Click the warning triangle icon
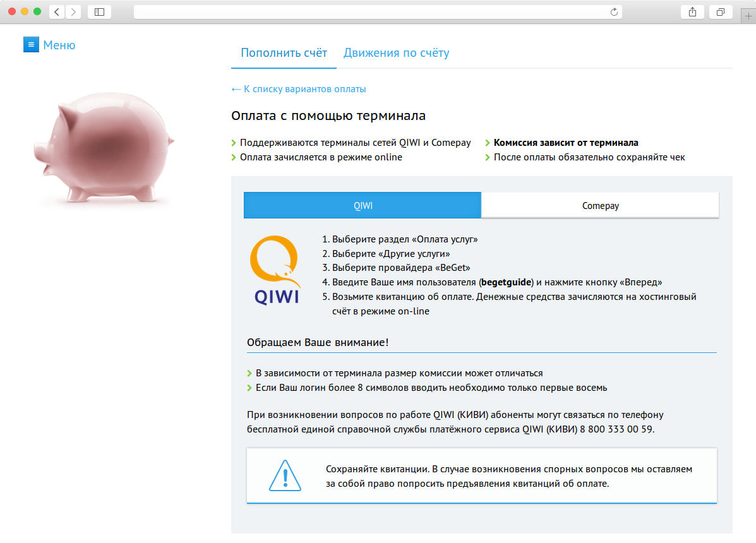 [285, 475]
